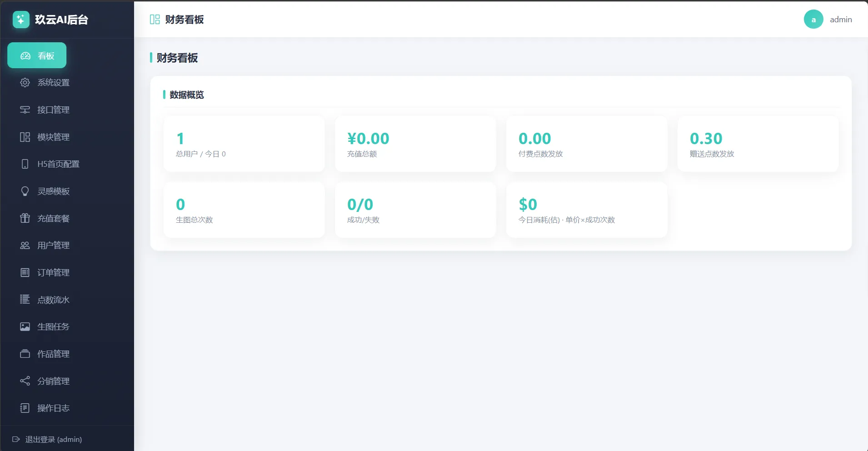
Task: Click the lightbulb icon for 灵感模板
Action: pyautogui.click(x=25, y=191)
